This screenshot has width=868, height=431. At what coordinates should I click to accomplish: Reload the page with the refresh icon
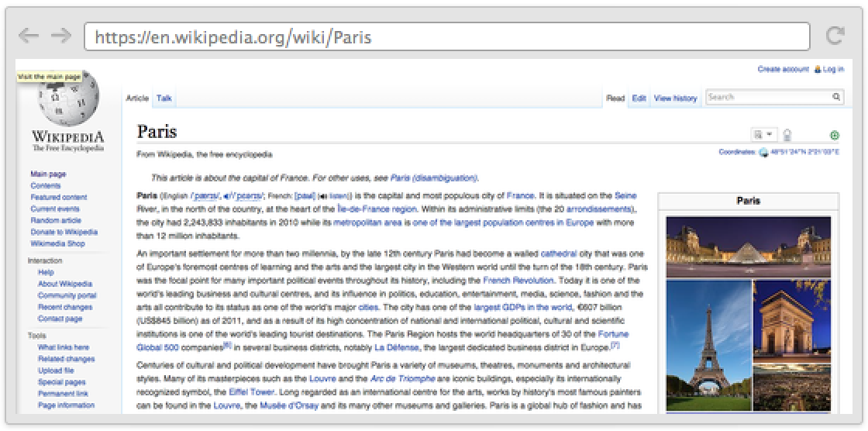point(835,36)
